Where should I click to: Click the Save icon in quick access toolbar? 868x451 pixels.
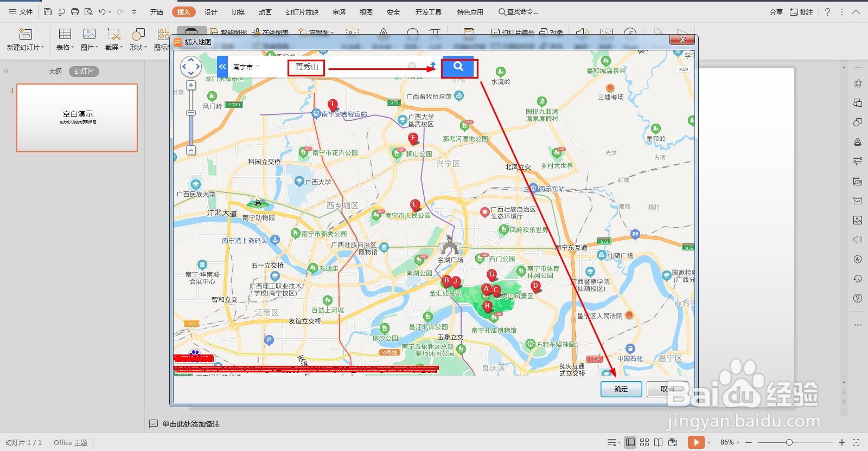tap(48, 11)
